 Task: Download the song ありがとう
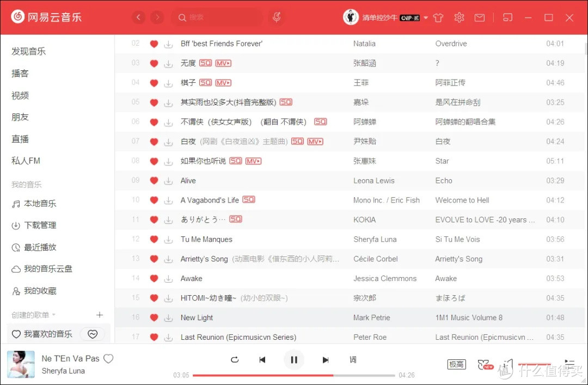tap(168, 220)
